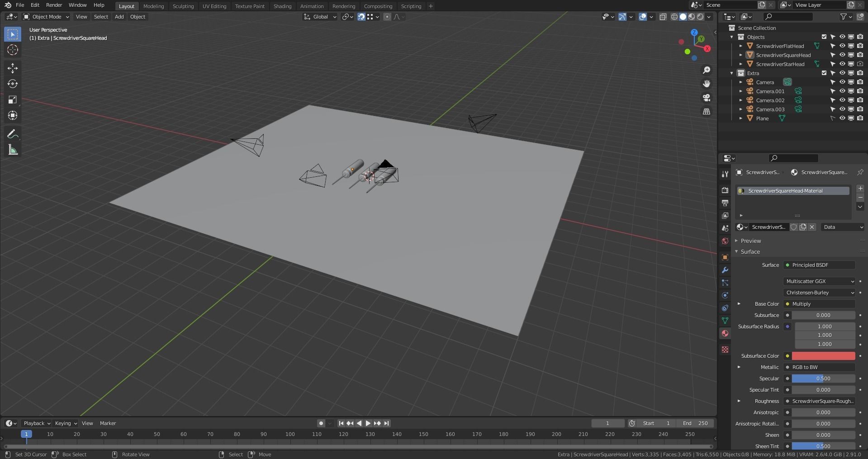Toggle X-ray mode in viewport header
868x459 pixels.
(663, 17)
